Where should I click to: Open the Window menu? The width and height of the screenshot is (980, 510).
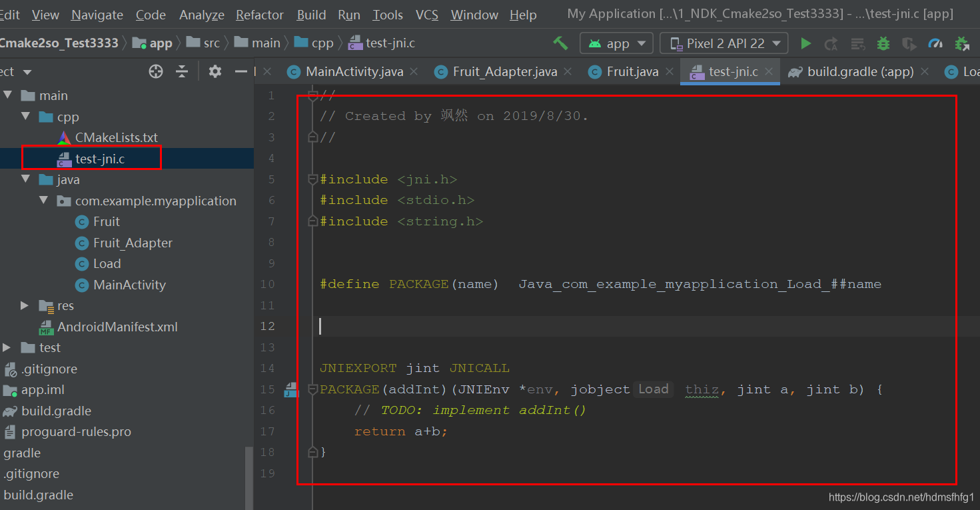[x=475, y=15]
